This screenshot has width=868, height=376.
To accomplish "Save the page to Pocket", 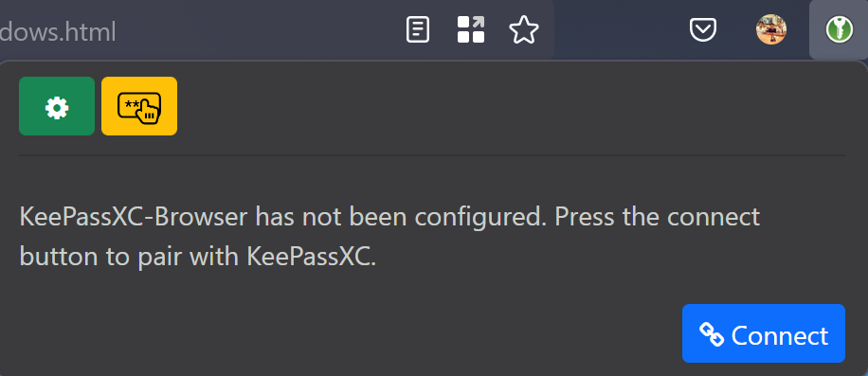I will [703, 30].
